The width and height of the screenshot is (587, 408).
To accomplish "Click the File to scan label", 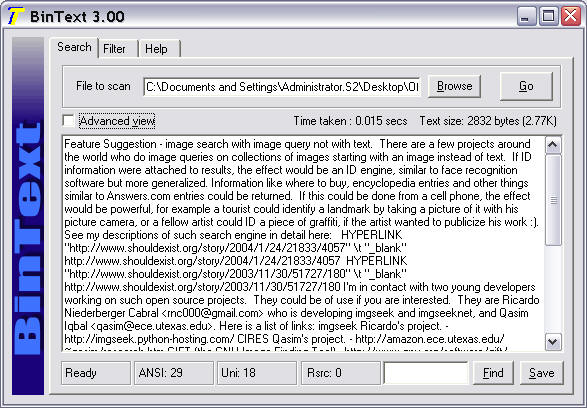I will coord(103,86).
